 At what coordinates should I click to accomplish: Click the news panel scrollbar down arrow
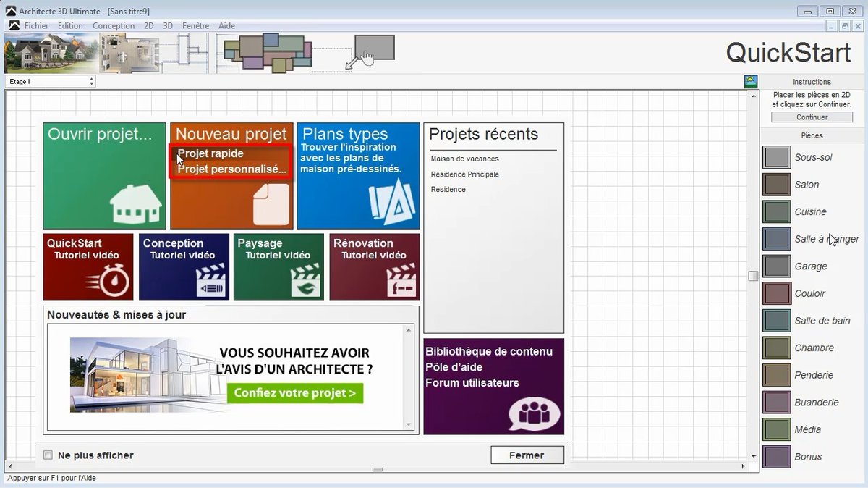pyautogui.click(x=409, y=425)
